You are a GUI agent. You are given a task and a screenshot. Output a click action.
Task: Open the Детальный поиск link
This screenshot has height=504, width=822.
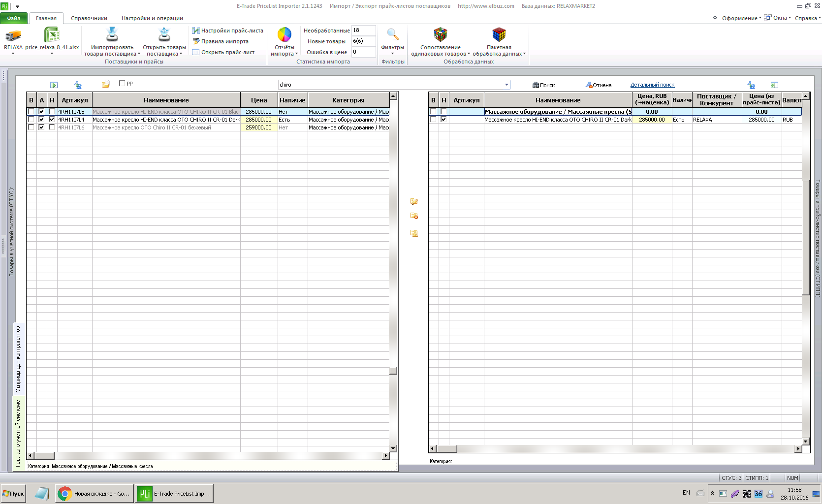tap(652, 85)
